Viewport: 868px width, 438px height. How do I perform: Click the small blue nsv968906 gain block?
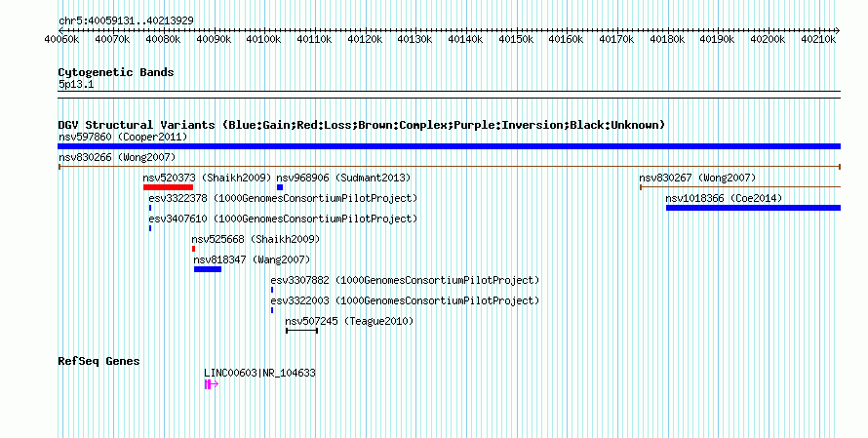tap(280, 187)
